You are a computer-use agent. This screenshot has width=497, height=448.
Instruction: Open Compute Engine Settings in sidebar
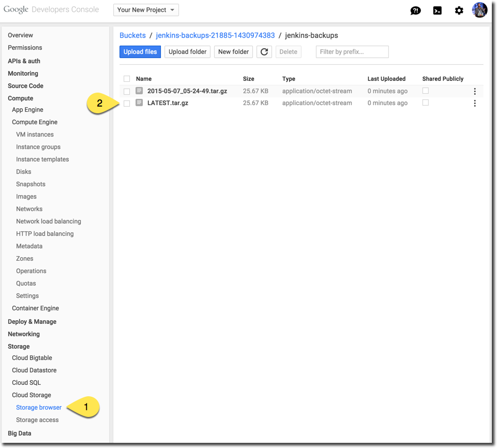coord(27,296)
